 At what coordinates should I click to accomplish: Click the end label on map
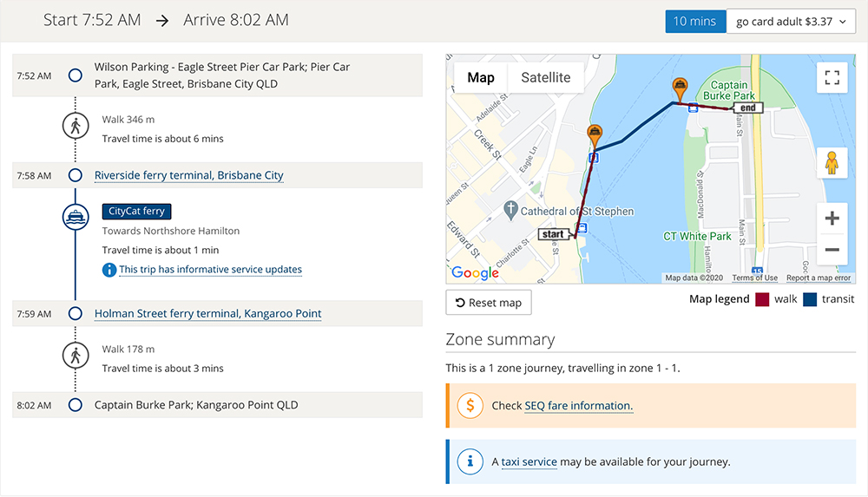(x=748, y=108)
